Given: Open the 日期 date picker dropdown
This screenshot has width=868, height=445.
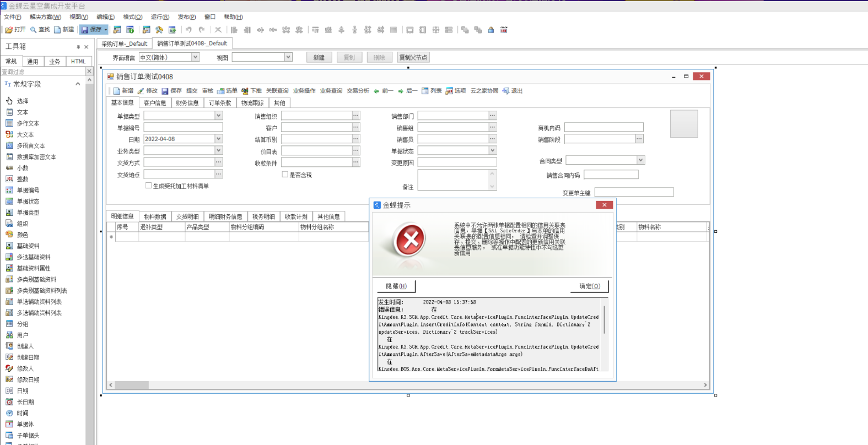Looking at the screenshot, I should 219,139.
